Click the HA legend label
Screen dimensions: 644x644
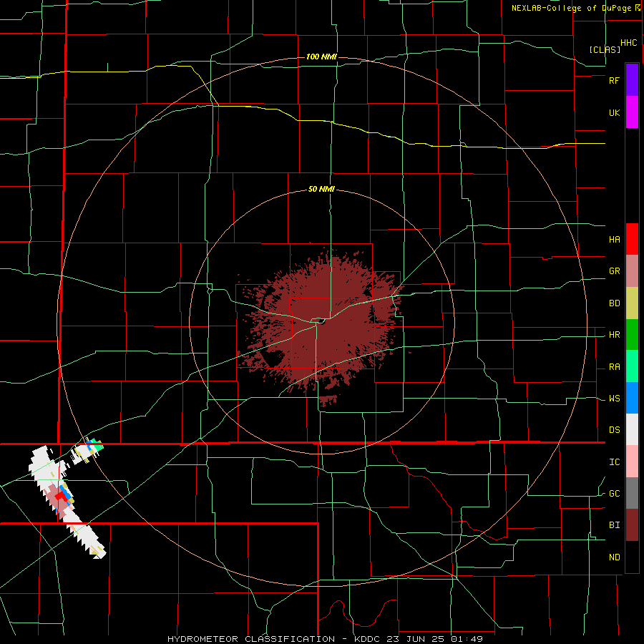(615, 240)
